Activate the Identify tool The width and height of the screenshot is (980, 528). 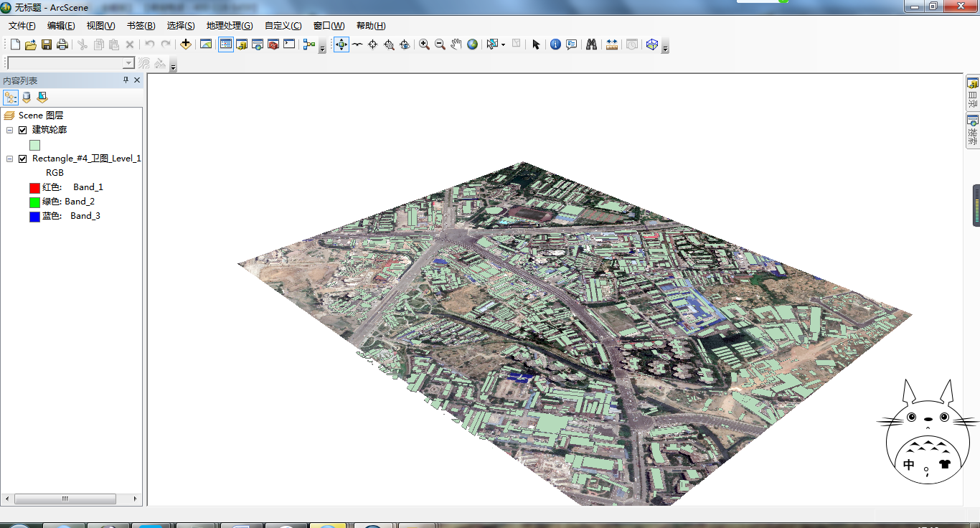[x=556, y=44]
